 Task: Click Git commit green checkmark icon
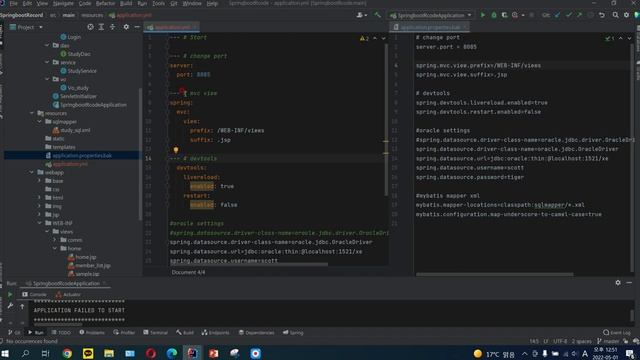[569, 15]
